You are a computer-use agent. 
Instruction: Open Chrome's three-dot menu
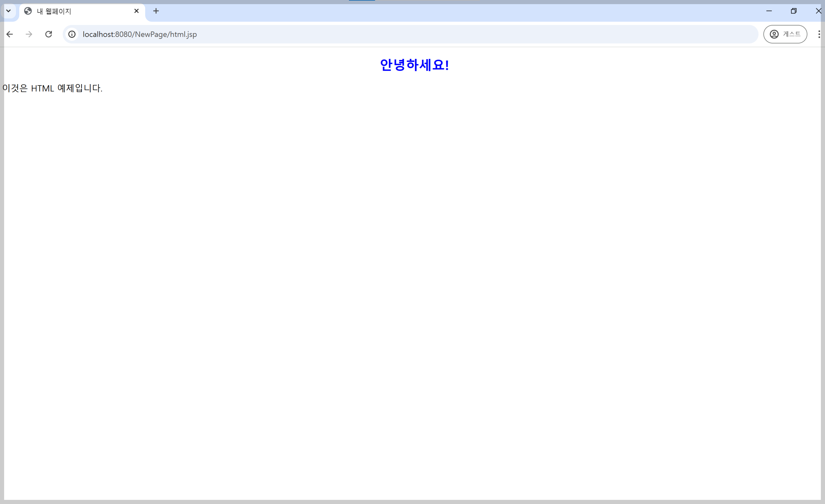click(819, 34)
